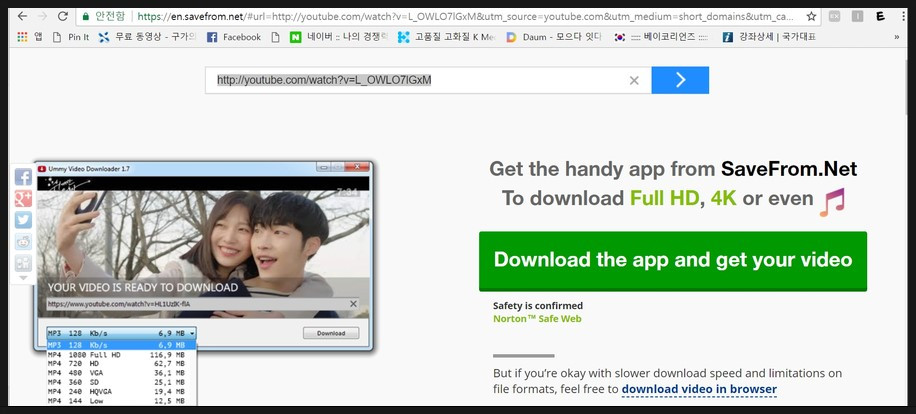Screen dimensions: 916x414
Task: Open the MP3 128 Kb/s format dropdown
Action: point(122,333)
